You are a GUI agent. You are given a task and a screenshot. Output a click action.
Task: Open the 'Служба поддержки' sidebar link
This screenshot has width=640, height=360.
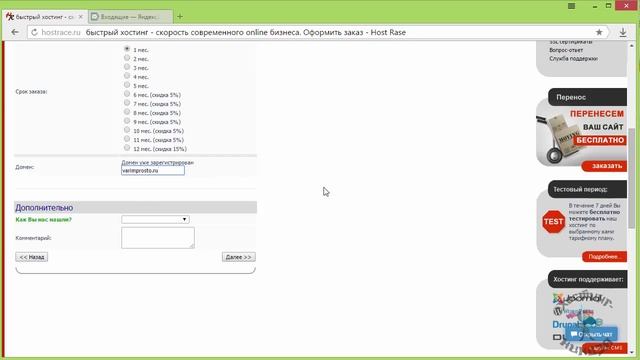(573, 59)
